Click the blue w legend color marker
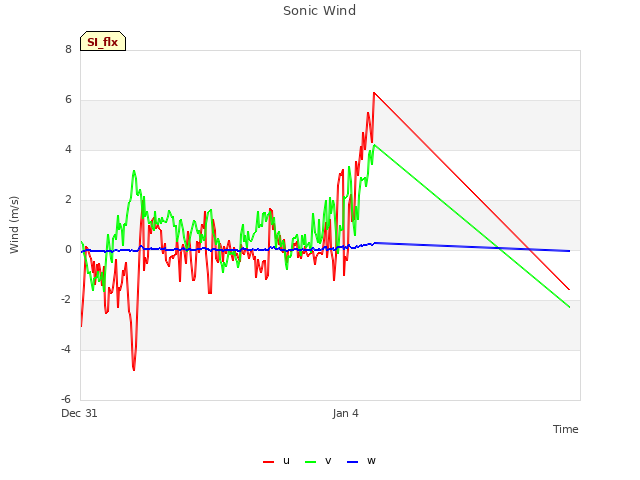 tap(352, 462)
